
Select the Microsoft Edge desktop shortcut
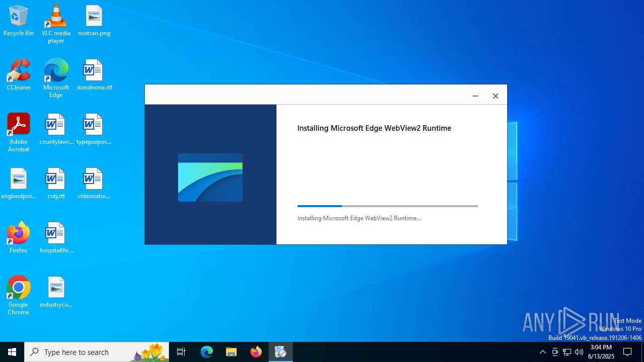click(56, 78)
